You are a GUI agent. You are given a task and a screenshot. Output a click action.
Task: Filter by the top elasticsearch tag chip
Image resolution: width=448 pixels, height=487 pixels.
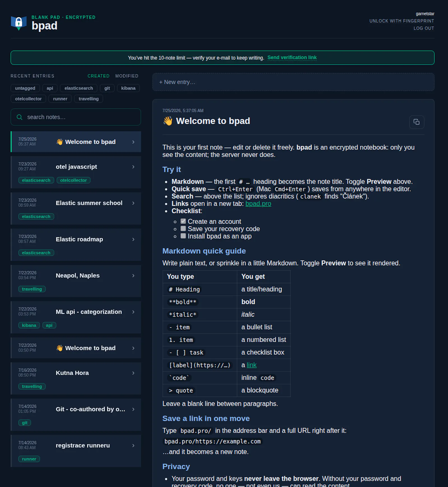coord(79,88)
